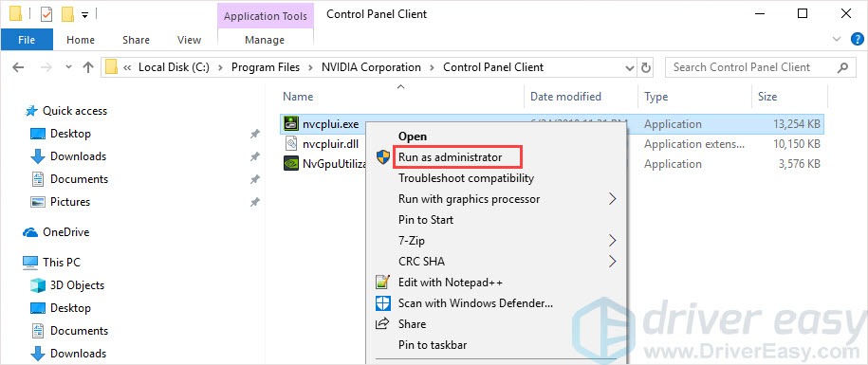This screenshot has height=365, width=868.
Task: Select Run as administrator from context menu
Action: pos(450,157)
